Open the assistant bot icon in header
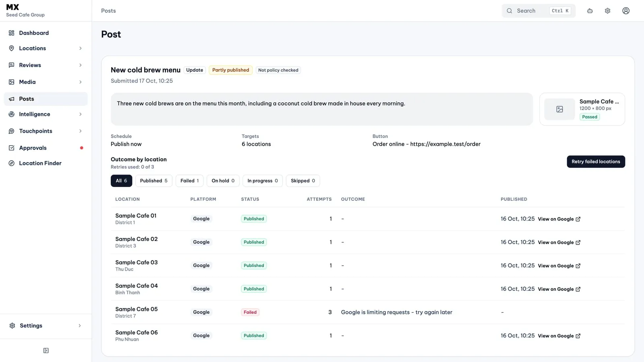Screen dimensions: 644x362 (590, 11)
